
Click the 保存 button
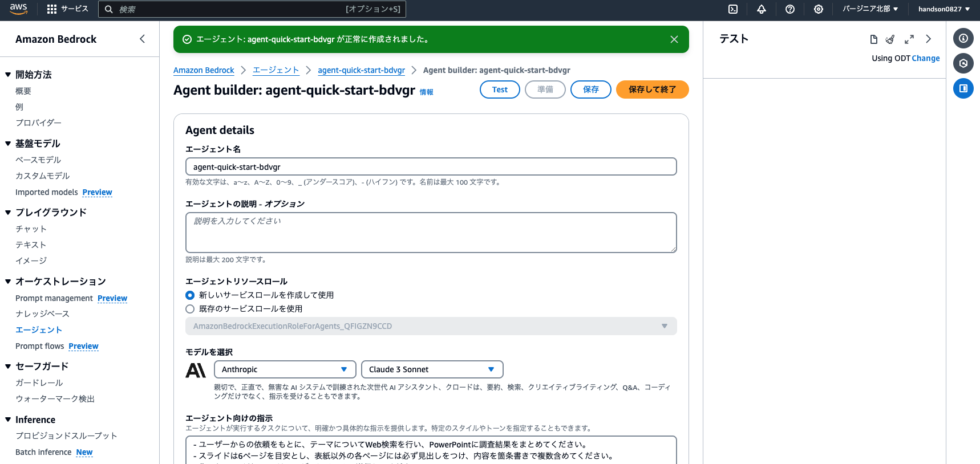591,89
